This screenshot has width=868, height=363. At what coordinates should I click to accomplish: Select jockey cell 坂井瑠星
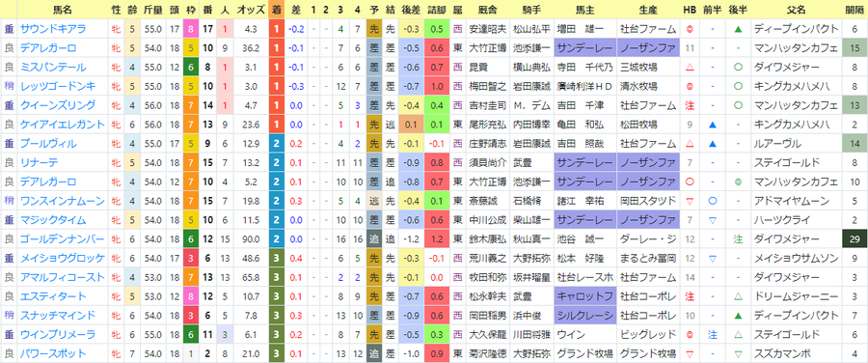point(531,277)
